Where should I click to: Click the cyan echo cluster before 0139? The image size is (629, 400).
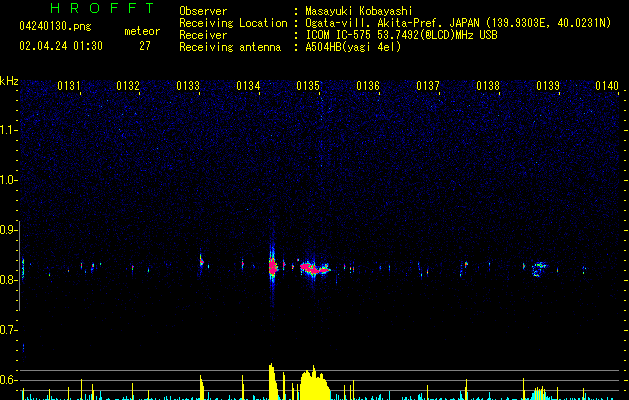tap(539, 269)
